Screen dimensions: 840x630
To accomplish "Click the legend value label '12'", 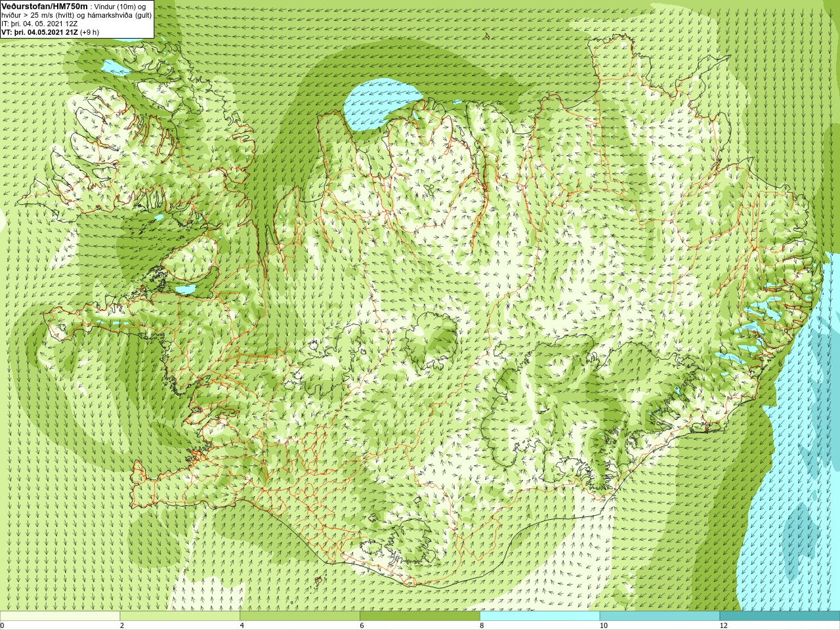I will (723, 625).
